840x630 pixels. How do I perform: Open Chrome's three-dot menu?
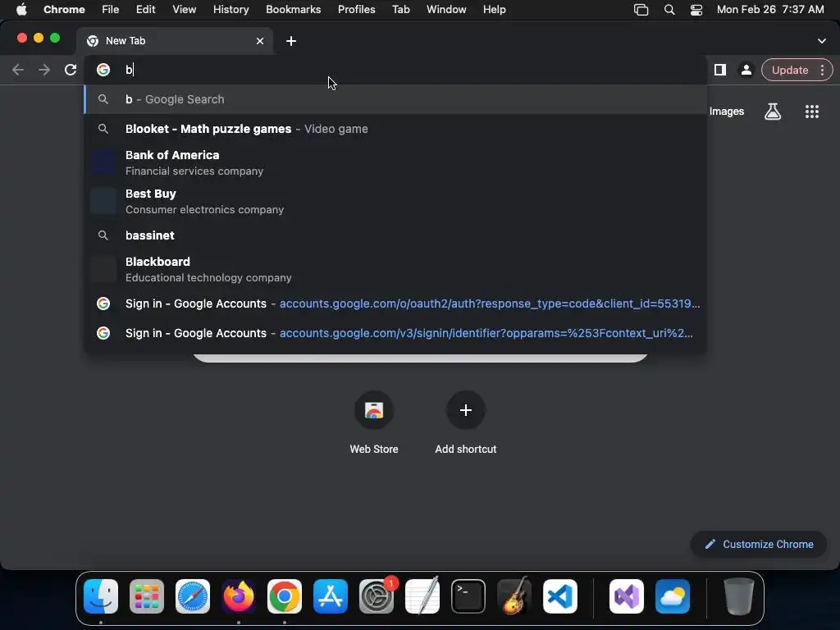[x=822, y=71]
